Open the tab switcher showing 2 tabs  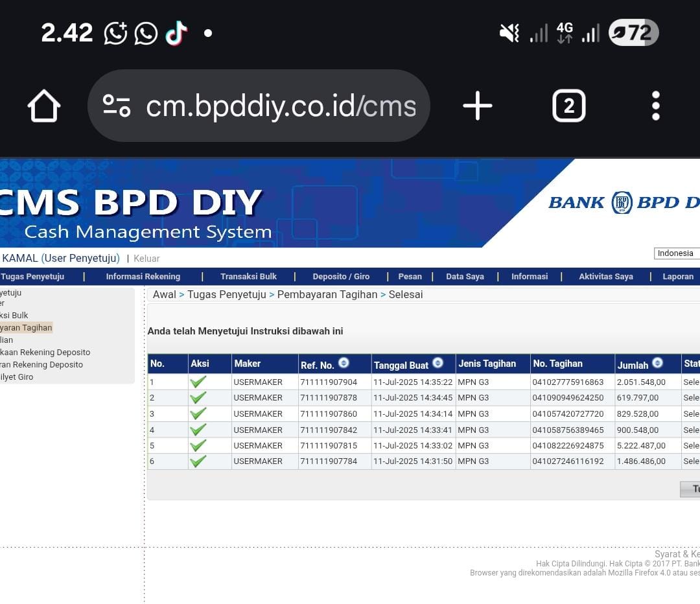tap(568, 106)
